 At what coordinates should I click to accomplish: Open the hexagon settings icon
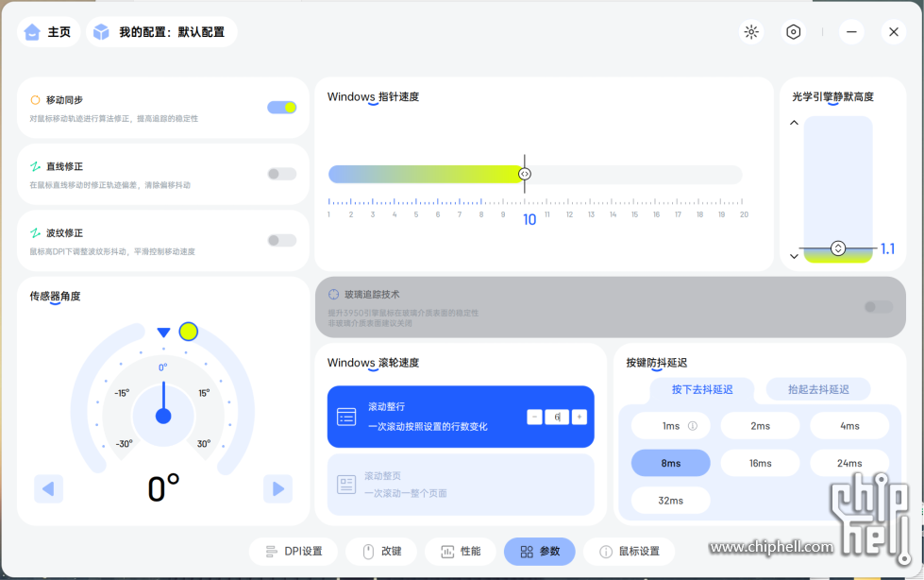click(794, 32)
